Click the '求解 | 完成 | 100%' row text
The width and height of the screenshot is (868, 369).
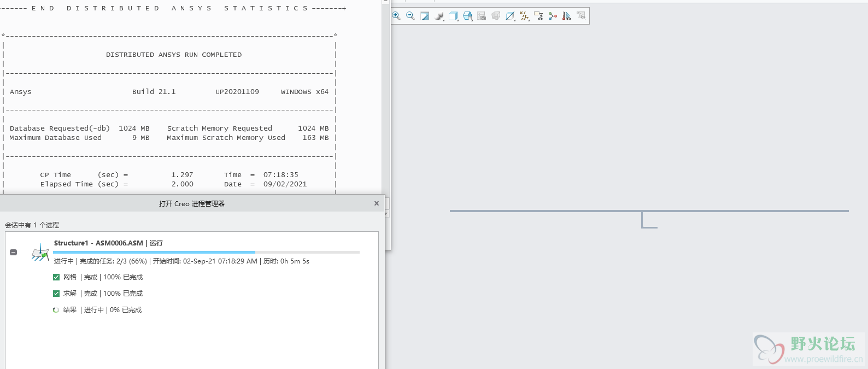coord(103,294)
